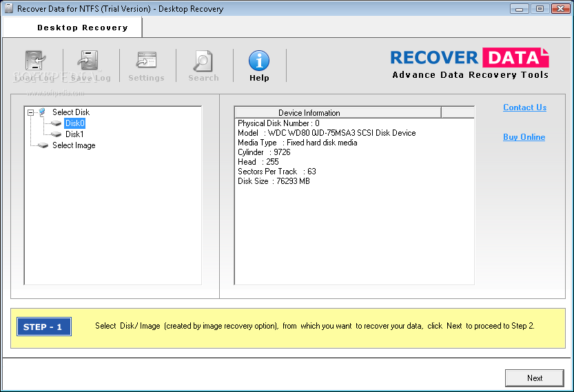Click the Select Image drive icon
This screenshot has width=574, height=392.
pyautogui.click(x=43, y=145)
